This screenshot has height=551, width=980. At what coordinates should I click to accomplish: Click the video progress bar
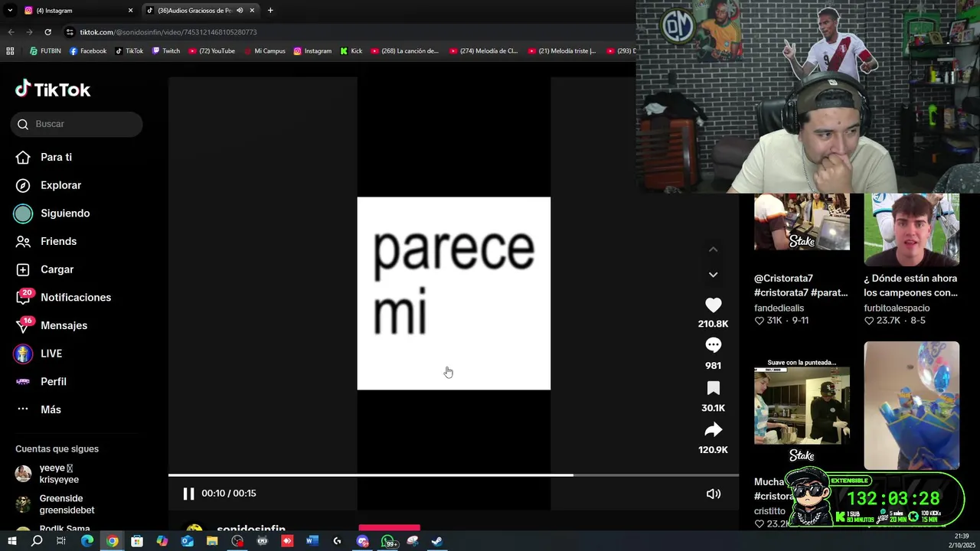(453, 475)
